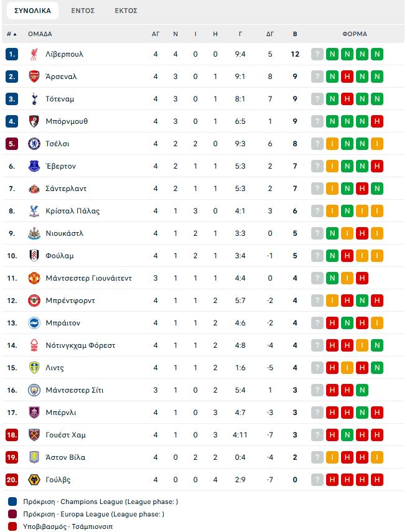
Task: Switch to the ΕΝΤΟΣ home tab
Action: 83,11
